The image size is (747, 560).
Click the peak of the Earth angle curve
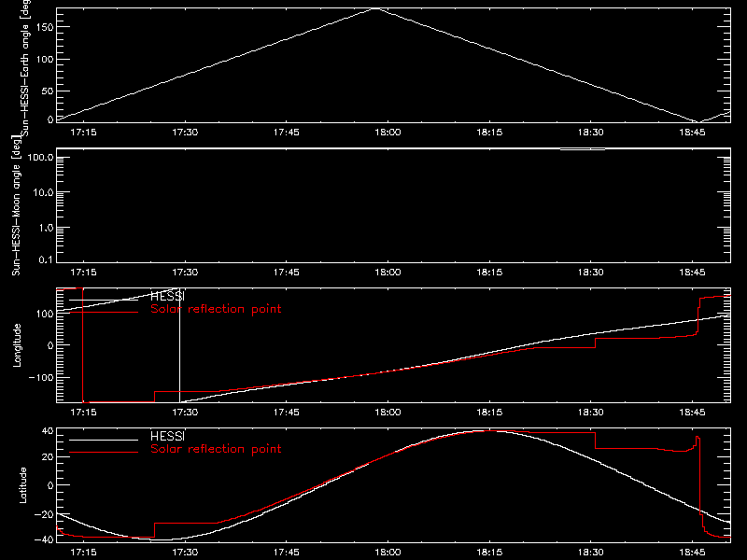coord(376,8)
